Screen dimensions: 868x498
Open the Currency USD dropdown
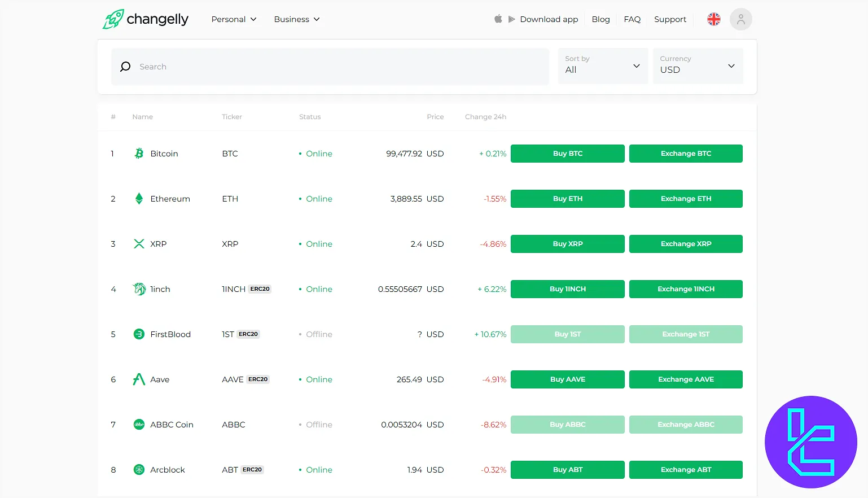698,66
